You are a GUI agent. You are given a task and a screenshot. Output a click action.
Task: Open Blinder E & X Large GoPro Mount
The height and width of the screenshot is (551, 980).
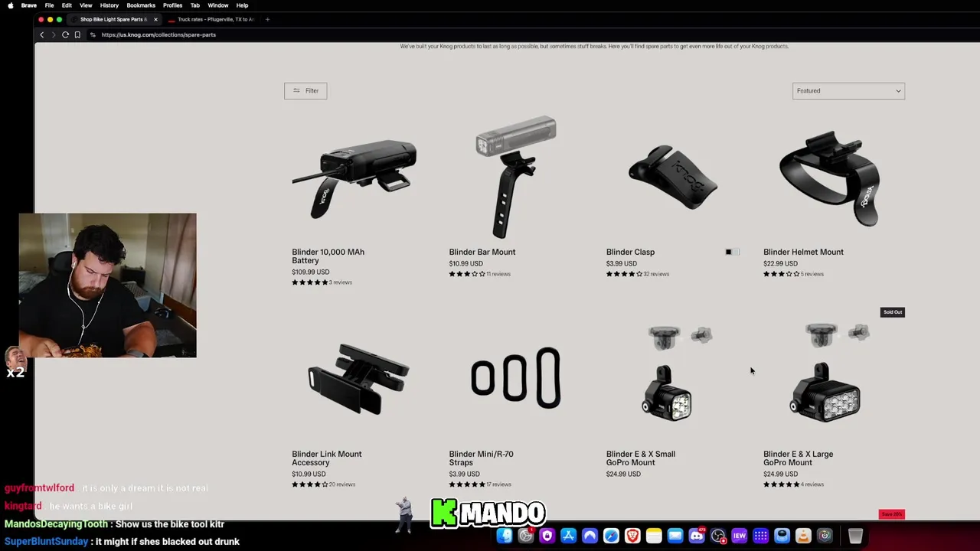coord(798,458)
